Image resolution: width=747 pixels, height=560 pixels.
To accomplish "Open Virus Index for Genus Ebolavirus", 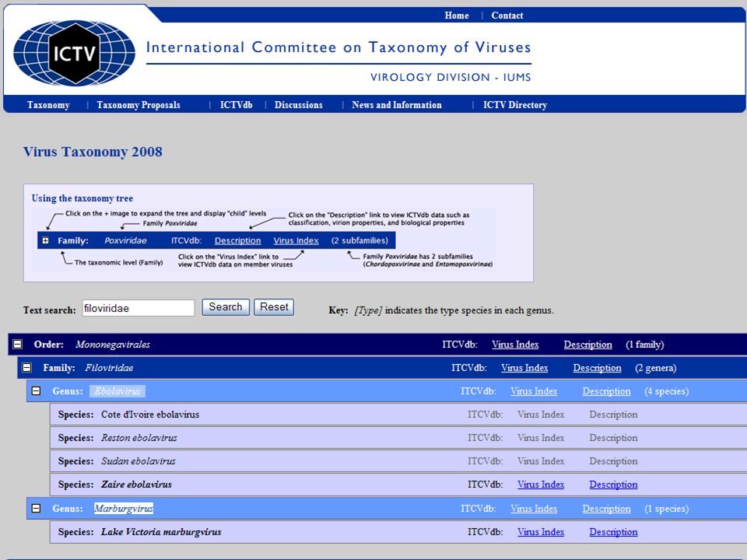I will pyautogui.click(x=534, y=391).
